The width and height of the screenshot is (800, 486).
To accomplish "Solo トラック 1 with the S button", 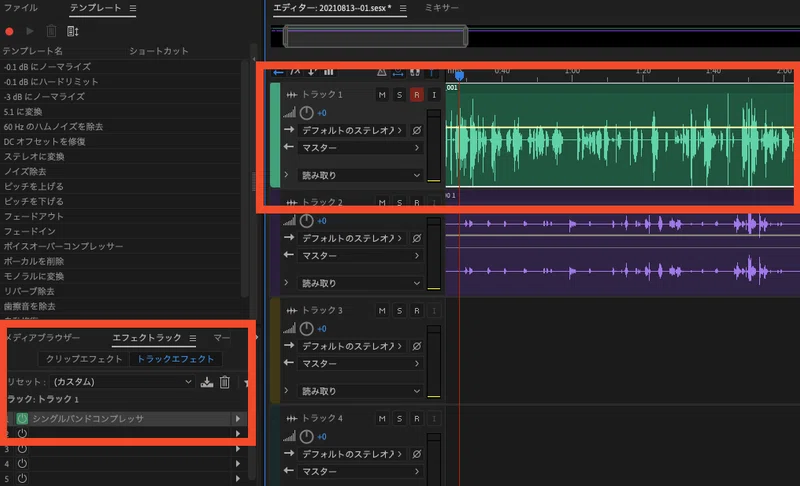I will [399, 95].
